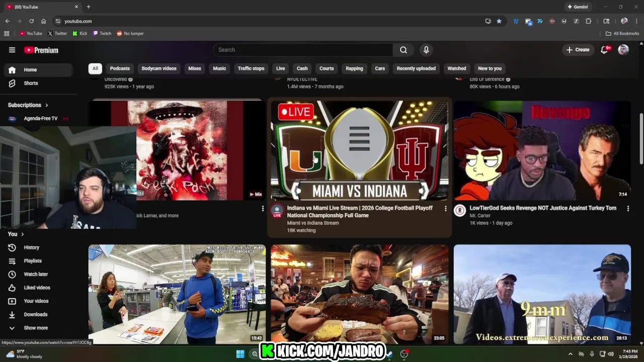Select the Podcasts filter chip
Viewport: 644px width, 362px height.
pos(120,68)
